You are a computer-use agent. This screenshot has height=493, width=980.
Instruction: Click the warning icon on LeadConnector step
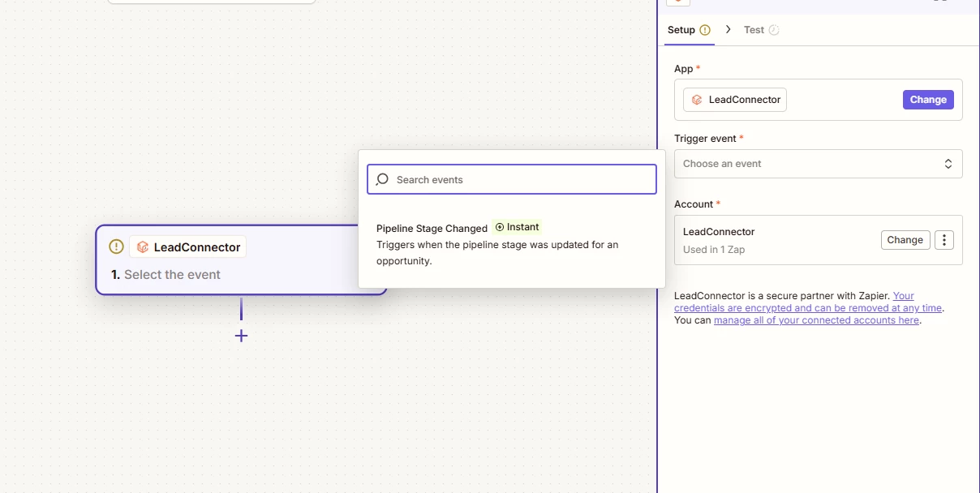pos(116,246)
